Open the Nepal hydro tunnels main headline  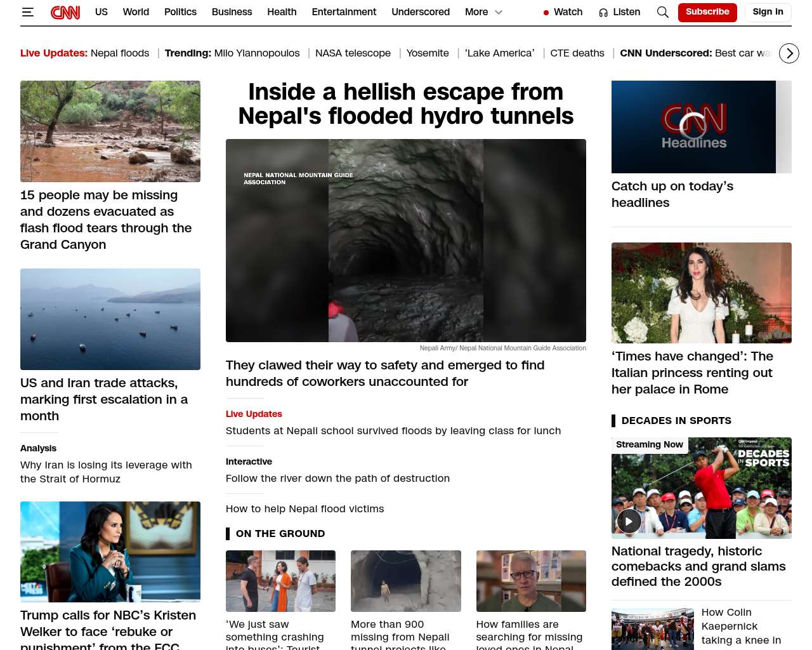(406, 104)
